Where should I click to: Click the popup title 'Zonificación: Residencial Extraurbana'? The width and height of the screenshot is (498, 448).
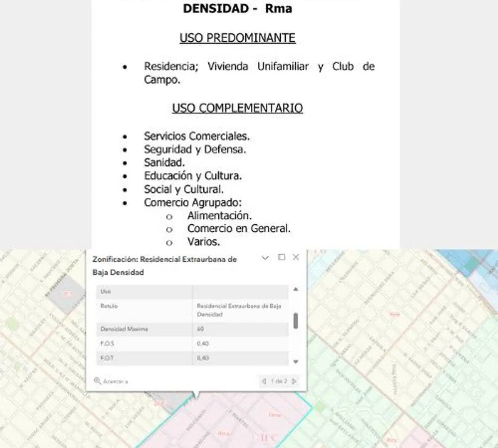[164, 265]
